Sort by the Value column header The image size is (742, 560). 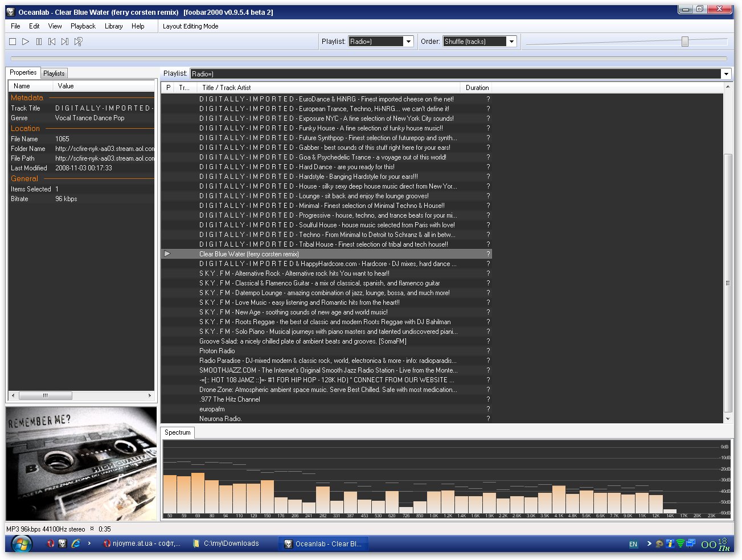pos(104,86)
